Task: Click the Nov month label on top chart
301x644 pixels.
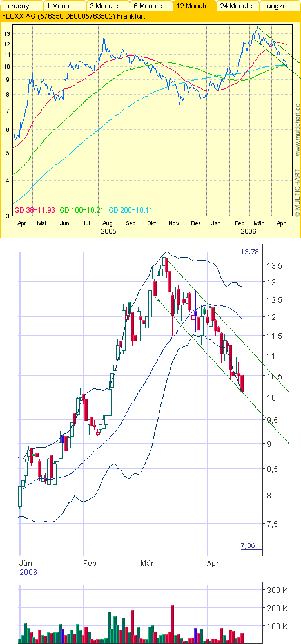Action: click(175, 223)
